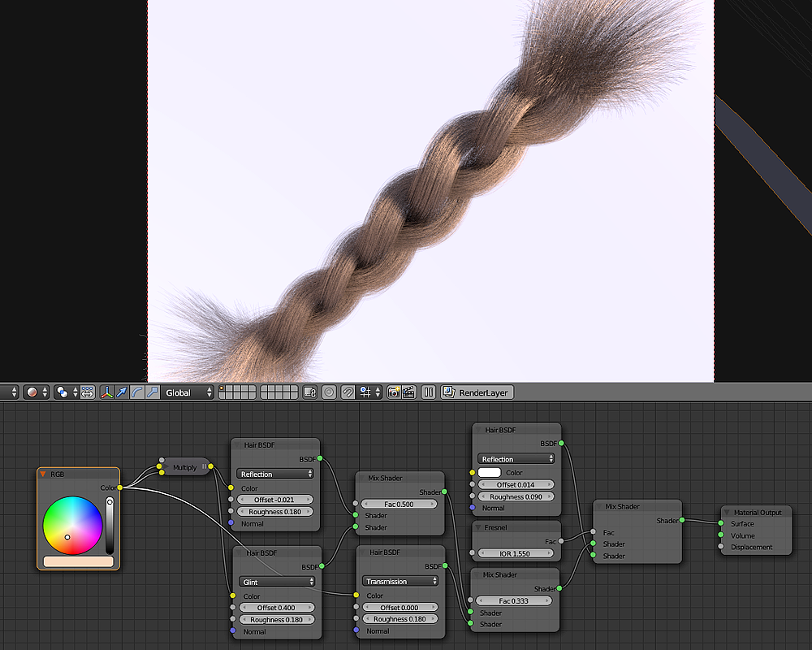Open the Transmission component dropdown
This screenshot has width=812, height=650.
401,582
